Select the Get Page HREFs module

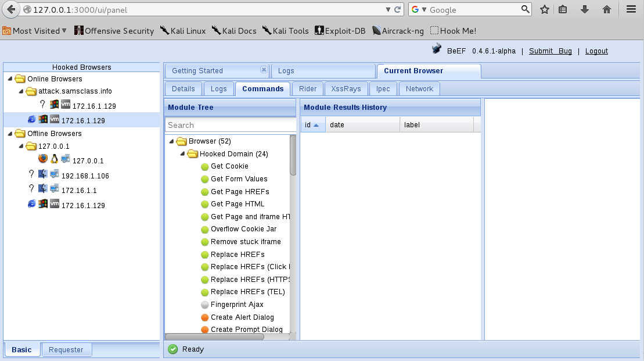tap(240, 192)
